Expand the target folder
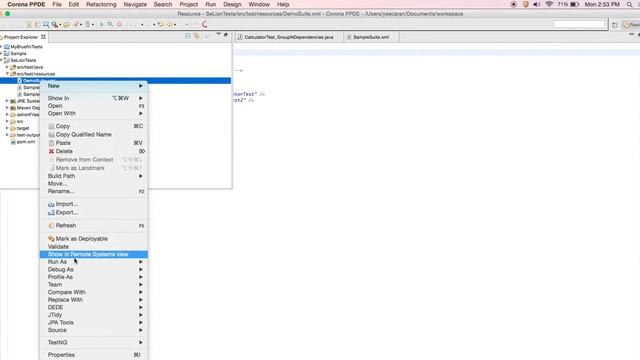 [7, 128]
